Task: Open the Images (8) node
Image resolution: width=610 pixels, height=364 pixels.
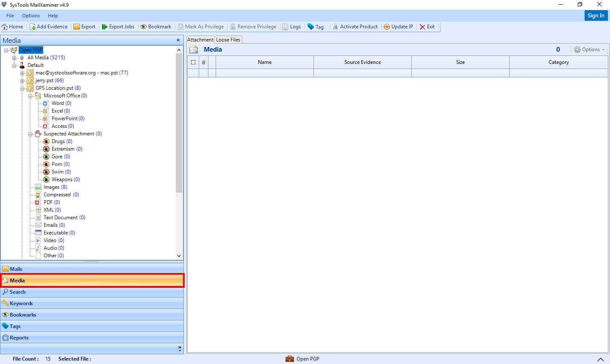Action: click(x=55, y=187)
